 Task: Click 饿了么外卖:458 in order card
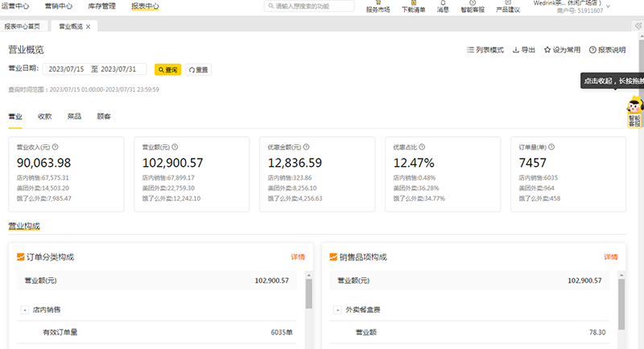click(539, 198)
